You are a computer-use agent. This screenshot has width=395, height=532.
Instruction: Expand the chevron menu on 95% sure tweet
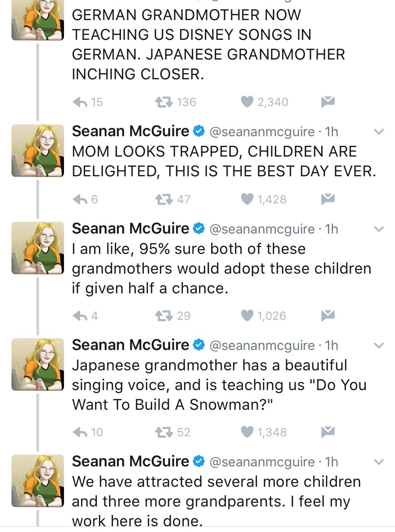click(378, 229)
